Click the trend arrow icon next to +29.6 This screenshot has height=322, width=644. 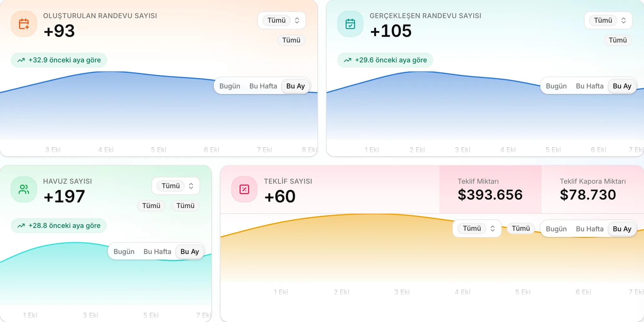pyautogui.click(x=348, y=60)
